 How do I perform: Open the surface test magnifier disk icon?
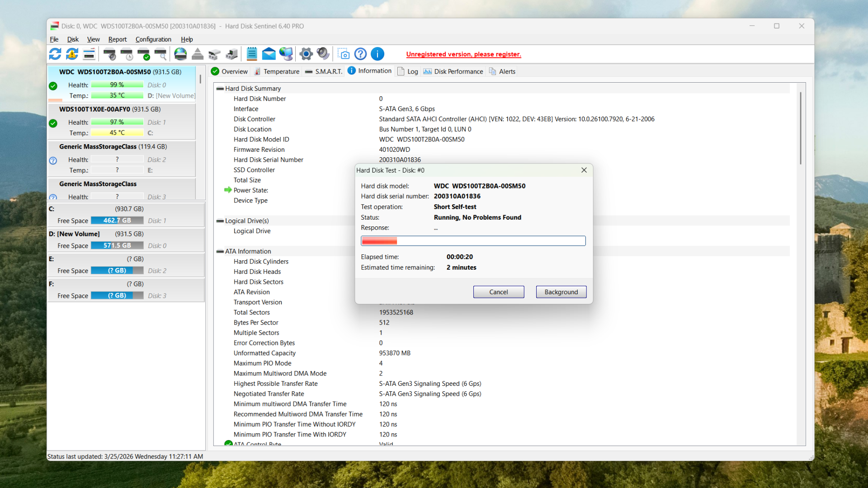[160, 54]
